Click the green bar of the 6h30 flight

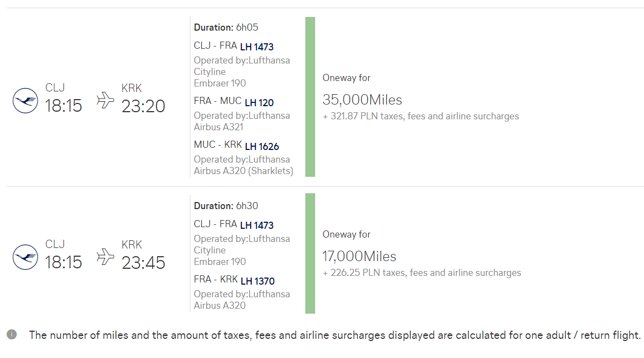point(310,253)
